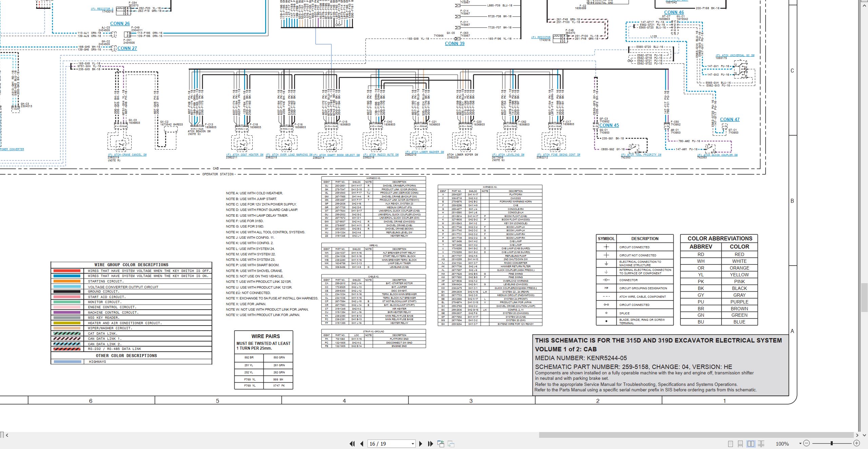Open the ATCH-CRANE CANCEL SW link

(127, 155)
